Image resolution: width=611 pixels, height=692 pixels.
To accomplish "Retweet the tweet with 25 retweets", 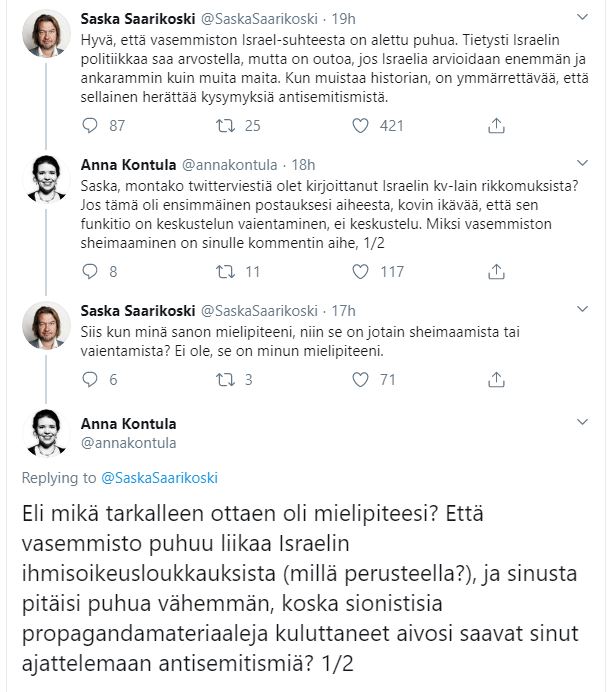I will pyautogui.click(x=225, y=126).
